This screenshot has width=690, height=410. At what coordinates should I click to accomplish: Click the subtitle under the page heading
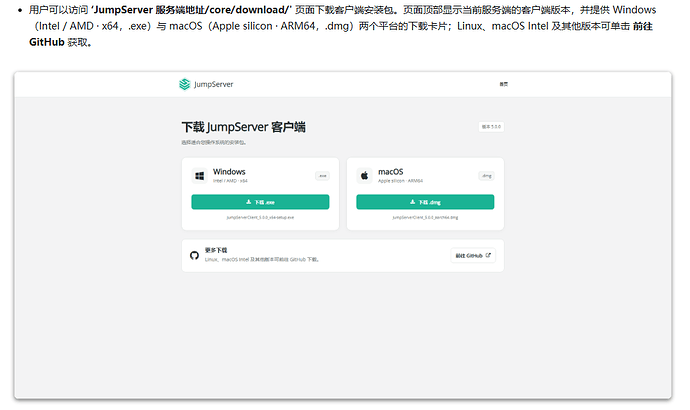tap(213, 143)
